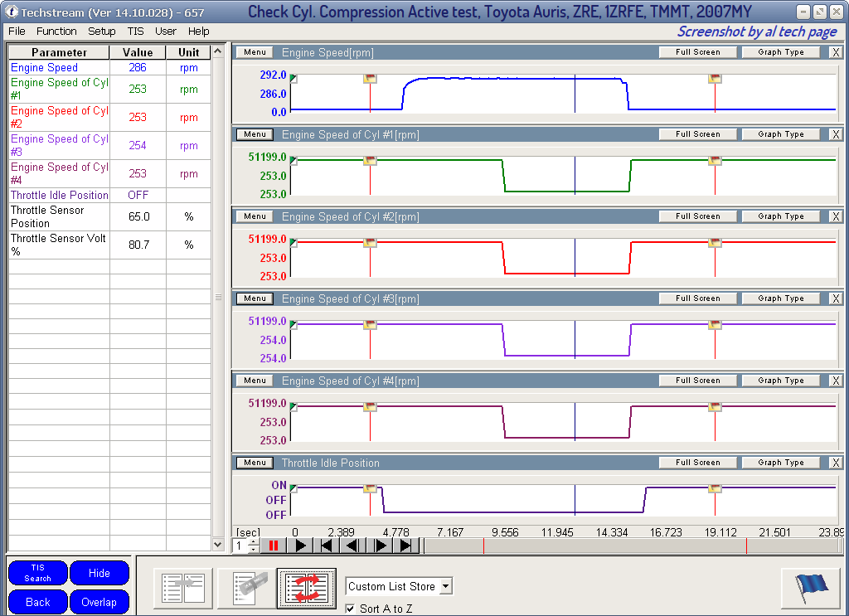The height and width of the screenshot is (616, 849).
Task: Click the blue flag snapshot icon
Action: 811,587
